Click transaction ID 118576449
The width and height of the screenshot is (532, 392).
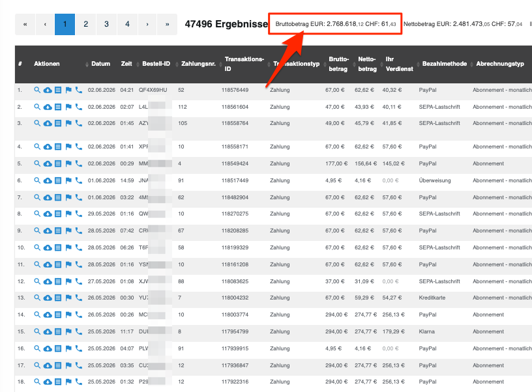coord(235,90)
